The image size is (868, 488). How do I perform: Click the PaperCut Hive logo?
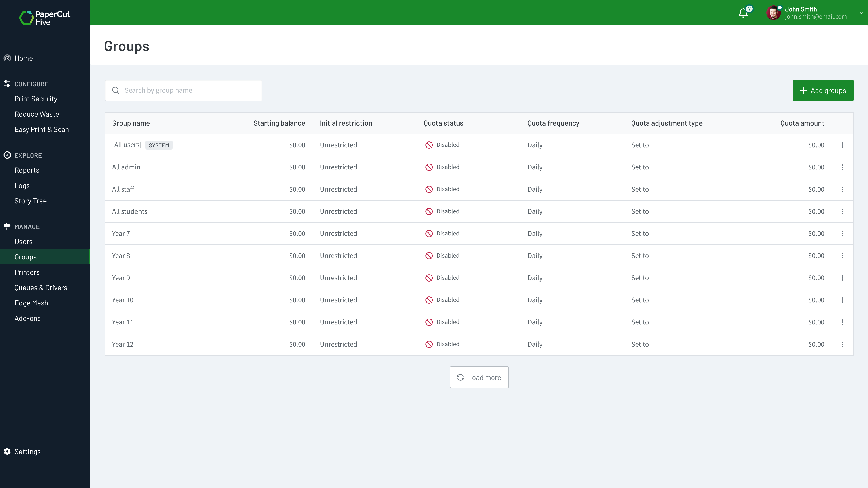tap(45, 18)
